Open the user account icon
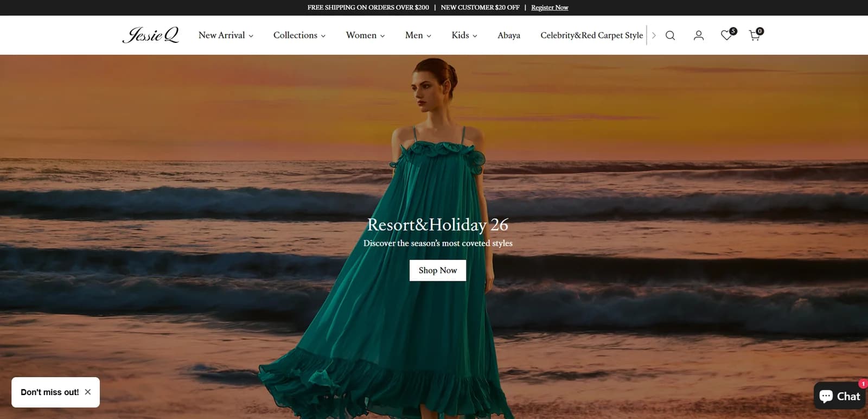 699,35
